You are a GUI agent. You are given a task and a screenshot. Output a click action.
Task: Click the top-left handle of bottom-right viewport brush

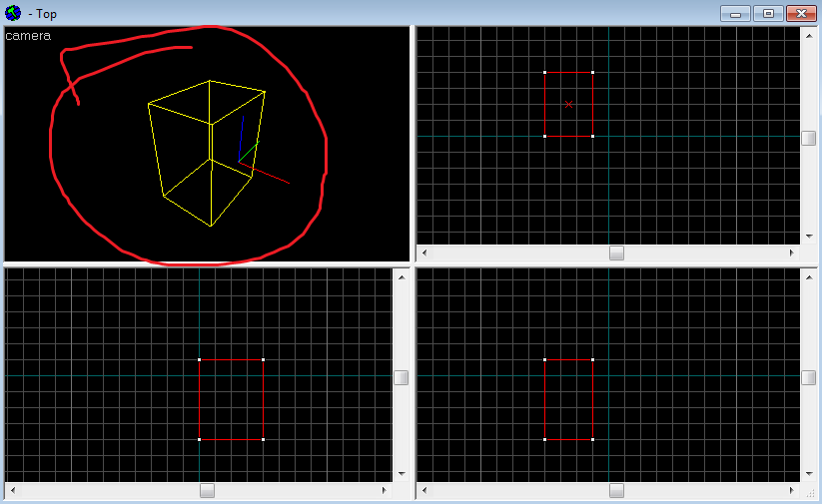tap(544, 360)
